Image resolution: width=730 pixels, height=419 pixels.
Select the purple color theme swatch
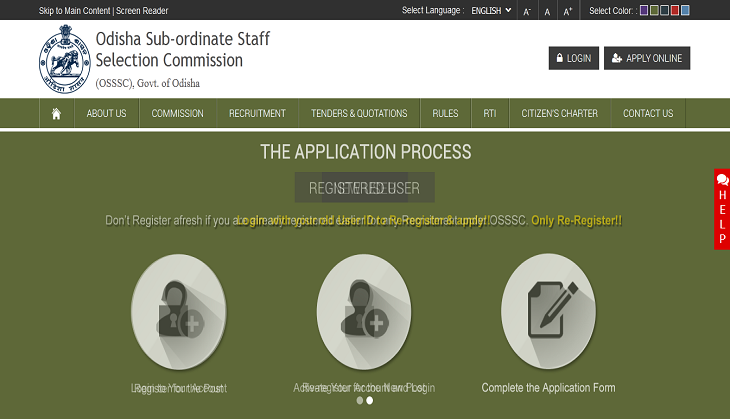coord(644,10)
